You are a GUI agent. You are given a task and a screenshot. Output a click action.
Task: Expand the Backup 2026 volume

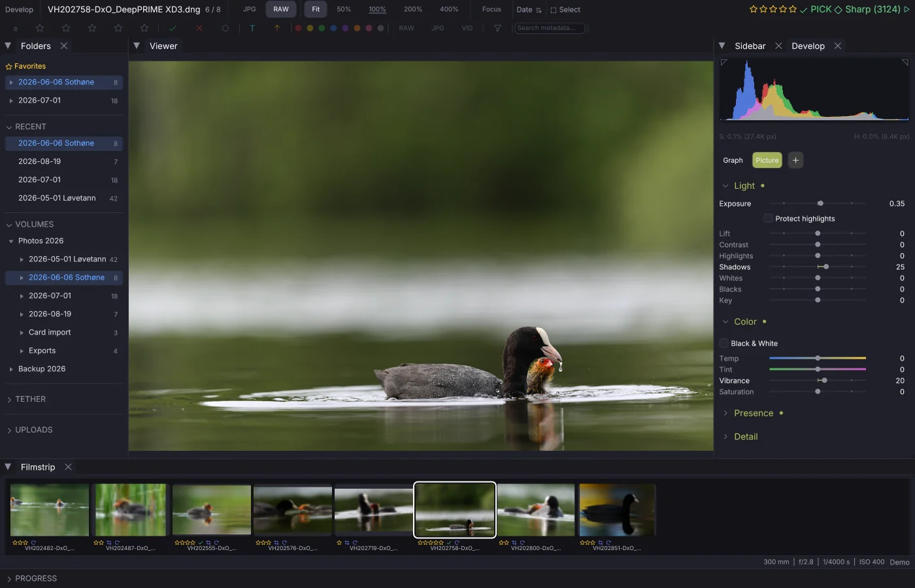coord(11,369)
